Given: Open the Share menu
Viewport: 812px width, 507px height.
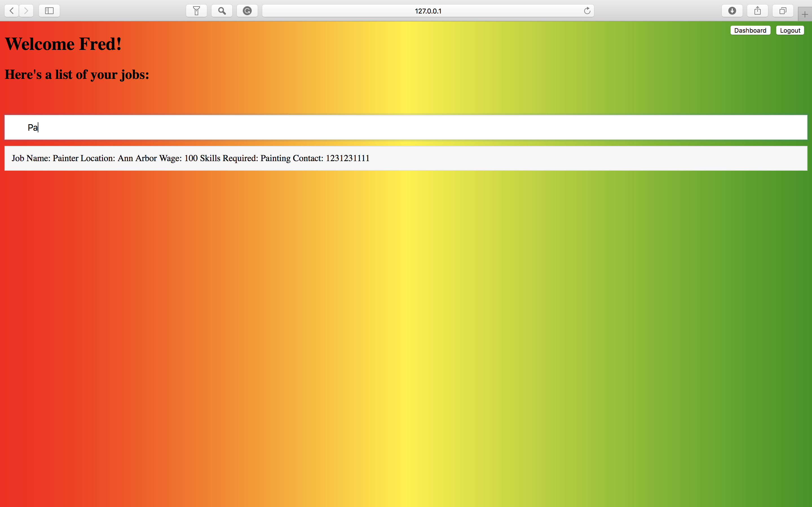Looking at the screenshot, I should 757,11.
